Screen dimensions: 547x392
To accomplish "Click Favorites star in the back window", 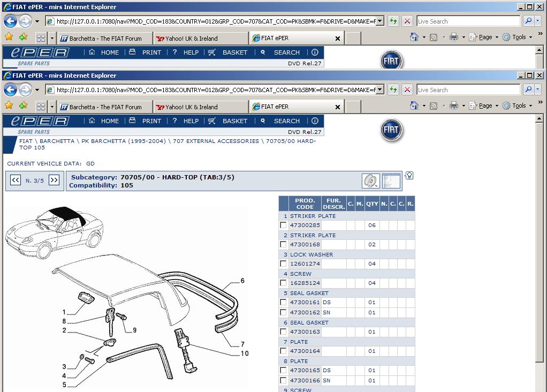I will pos(9,37).
